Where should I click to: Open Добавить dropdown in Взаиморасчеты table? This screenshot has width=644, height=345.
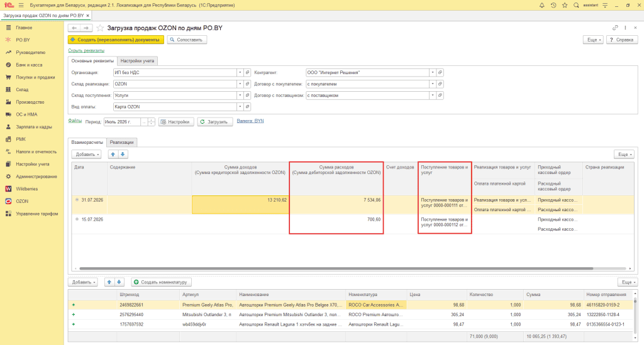coord(86,154)
